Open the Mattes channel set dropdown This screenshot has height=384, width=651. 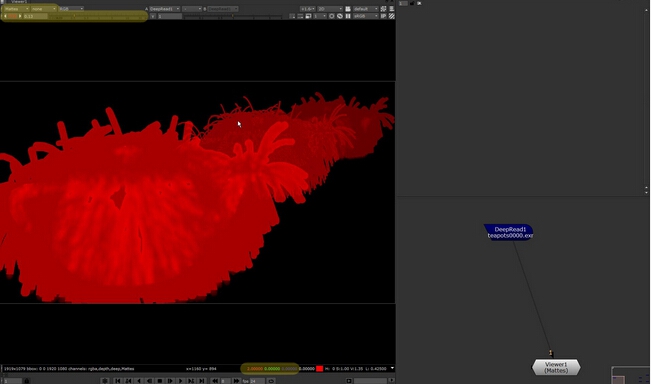tap(17, 9)
